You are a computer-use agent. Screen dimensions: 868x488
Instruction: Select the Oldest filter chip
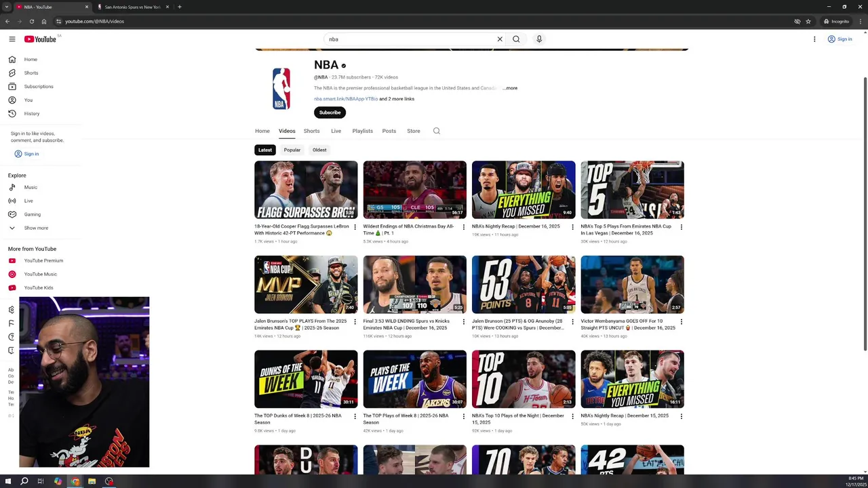(x=319, y=150)
